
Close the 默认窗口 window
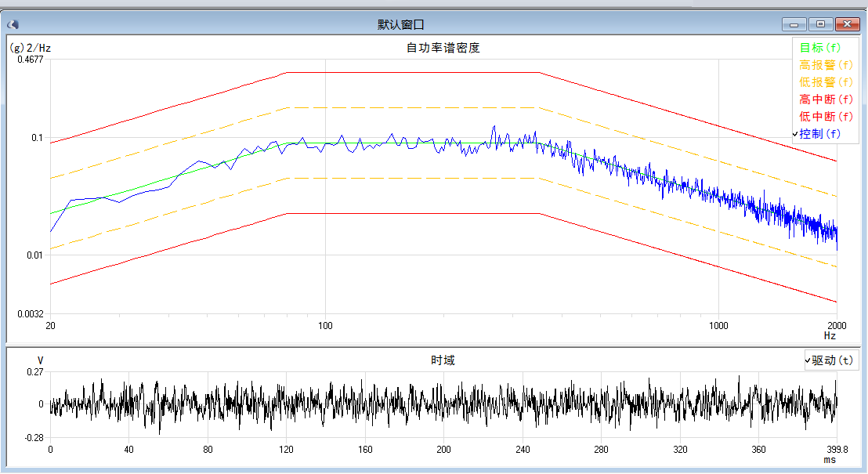click(847, 25)
